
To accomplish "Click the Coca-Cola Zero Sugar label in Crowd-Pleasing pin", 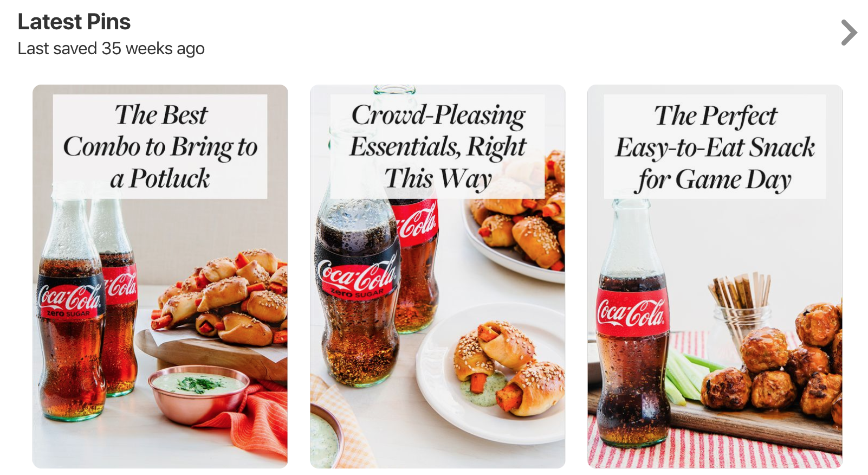I will click(357, 275).
